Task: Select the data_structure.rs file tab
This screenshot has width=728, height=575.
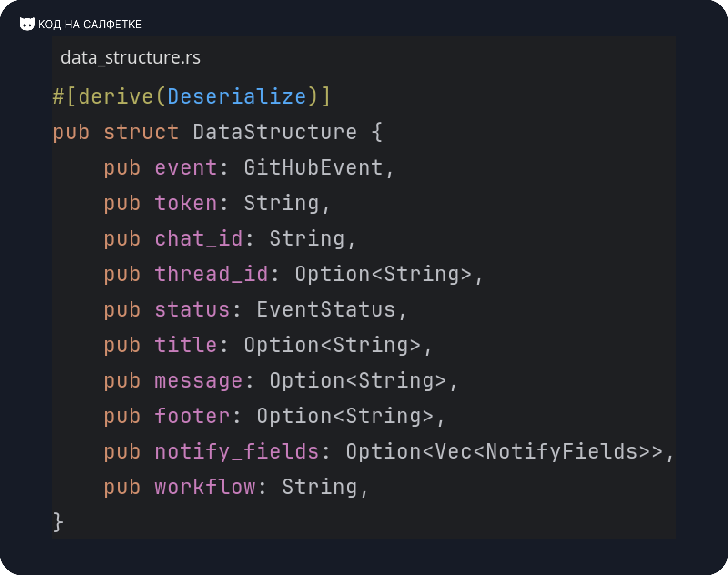Action: tap(131, 58)
